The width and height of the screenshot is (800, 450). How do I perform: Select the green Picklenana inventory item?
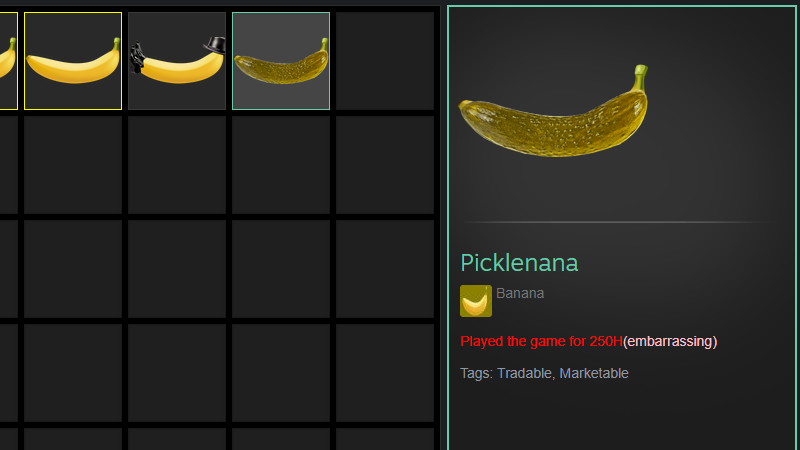(281, 61)
